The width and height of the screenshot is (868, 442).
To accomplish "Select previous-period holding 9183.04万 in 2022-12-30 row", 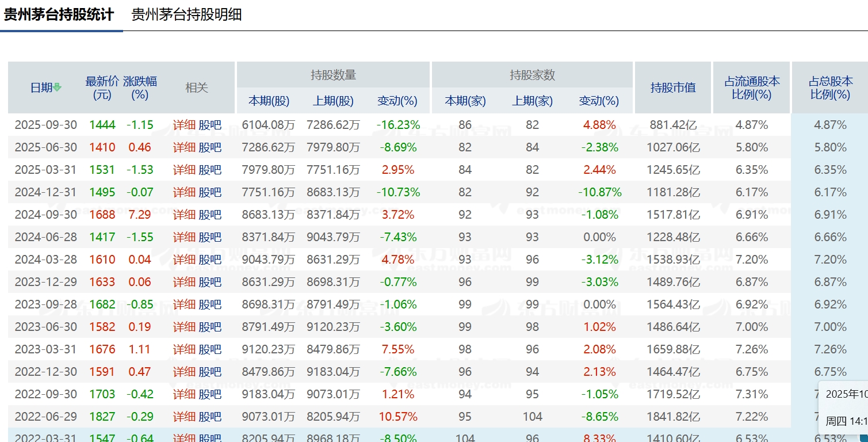I will pos(334,372).
